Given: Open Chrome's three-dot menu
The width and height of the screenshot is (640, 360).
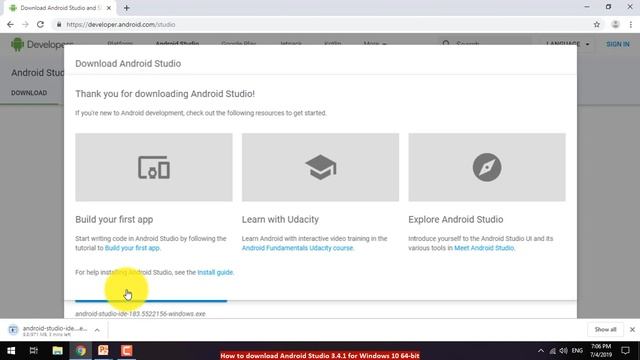Looking at the screenshot, I should point(631,24).
